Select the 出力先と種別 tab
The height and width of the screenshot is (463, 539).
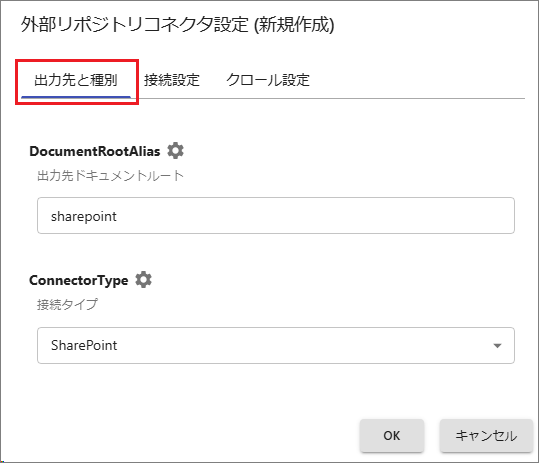point(76,80)
